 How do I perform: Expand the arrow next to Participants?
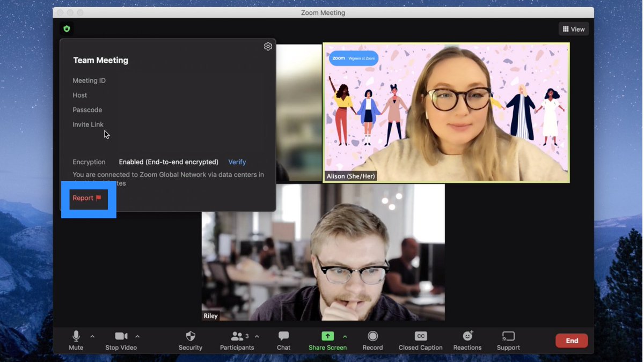pyautogui.click(x=257, y=337)
